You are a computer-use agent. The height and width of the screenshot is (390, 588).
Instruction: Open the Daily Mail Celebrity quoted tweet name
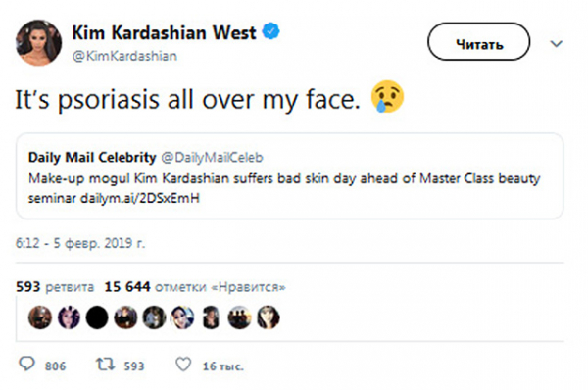(x=92, y=157)
